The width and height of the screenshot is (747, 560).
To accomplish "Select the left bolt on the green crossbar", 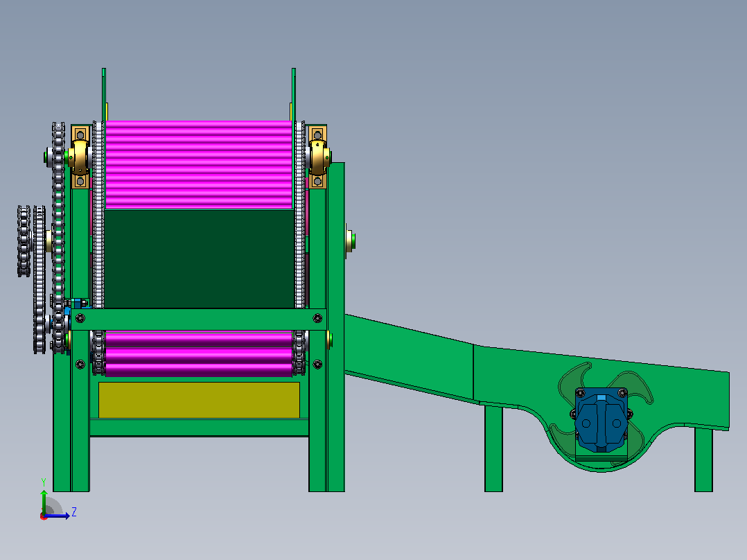I will click(80, 318).
